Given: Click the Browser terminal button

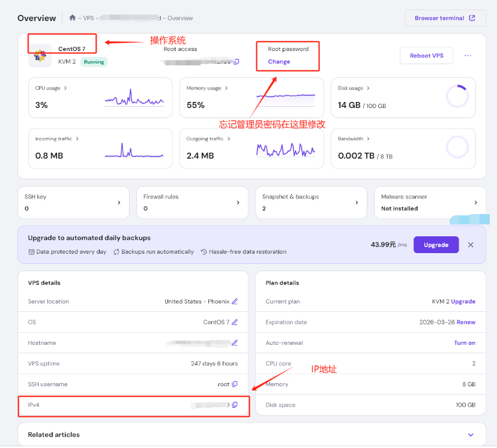Looking at the screenshot, I should (444, 18).
